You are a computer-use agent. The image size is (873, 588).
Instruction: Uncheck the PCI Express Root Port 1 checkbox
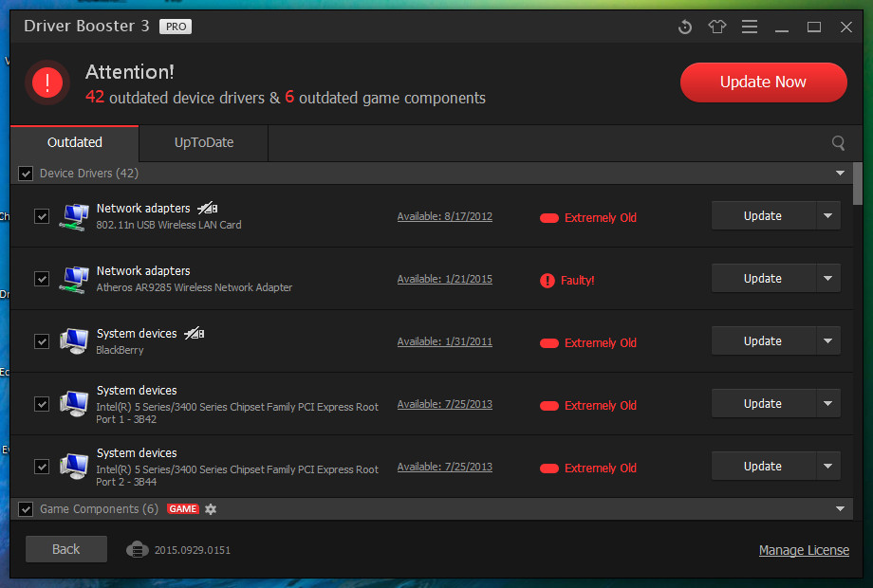click(x=42, y=404)
